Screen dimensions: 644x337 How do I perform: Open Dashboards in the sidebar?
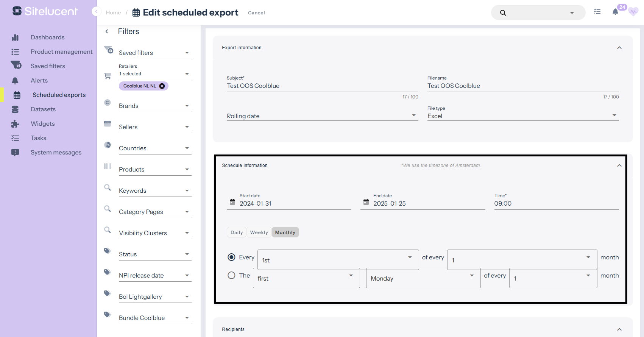pyautogui.click(x=47, y=37)
